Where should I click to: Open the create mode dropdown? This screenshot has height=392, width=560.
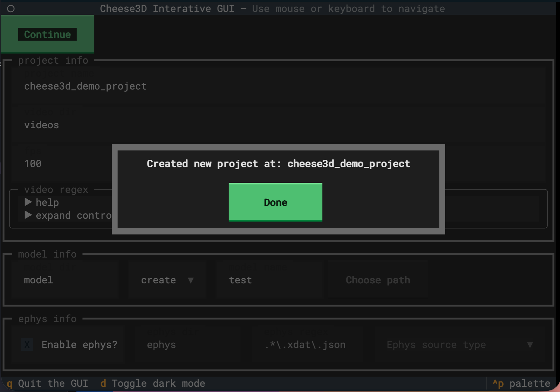pos(167,280)
